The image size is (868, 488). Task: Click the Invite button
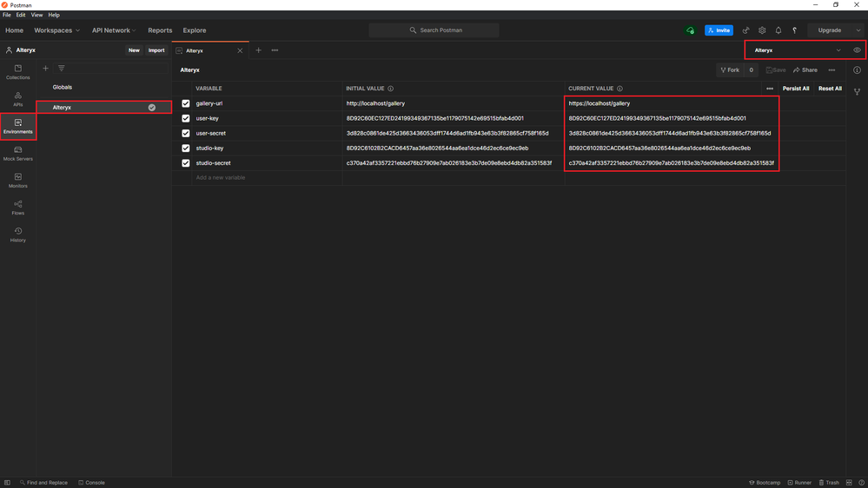tap(719, 30)
